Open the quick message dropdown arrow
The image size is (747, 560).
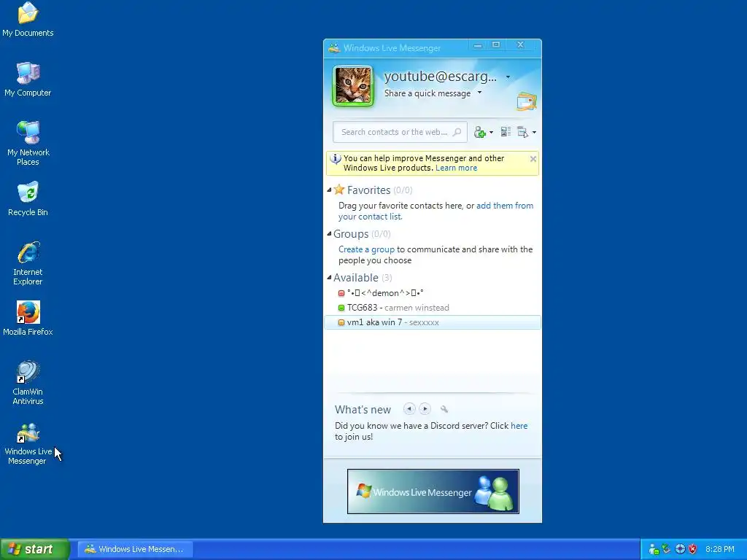click(479, 93)
